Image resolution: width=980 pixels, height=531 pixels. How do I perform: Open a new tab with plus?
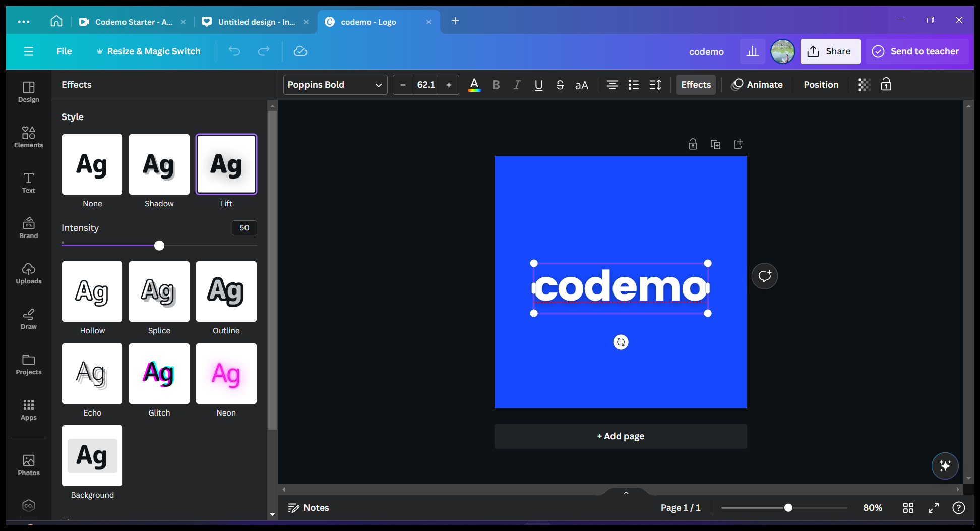(455, 21)
